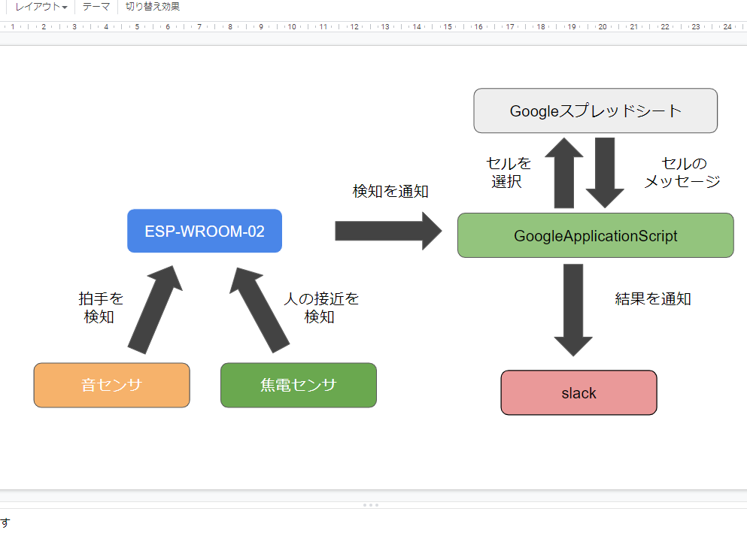
Task: Select the 拍手を検知 text label
Action: [x=100, y=308]
